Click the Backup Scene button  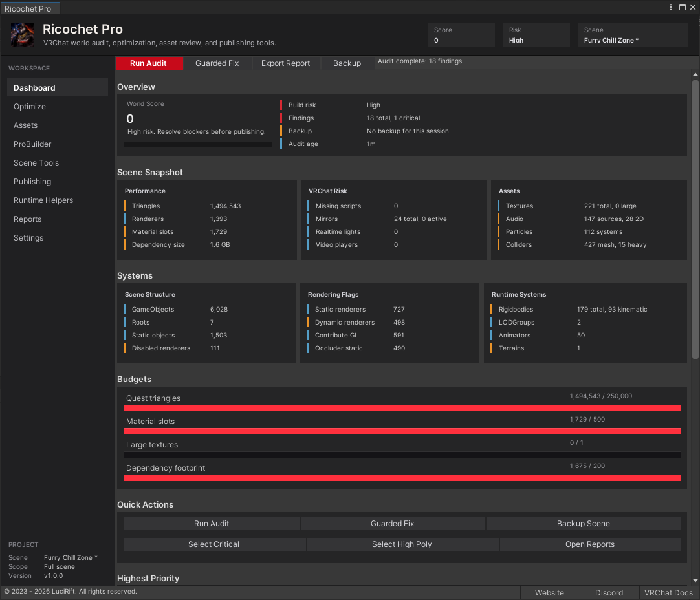pos(583,523)
